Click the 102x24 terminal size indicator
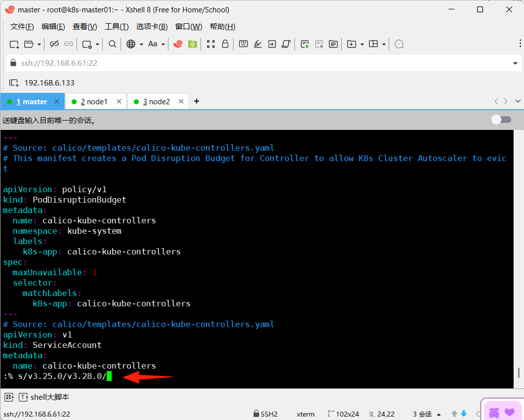Viewport: 524px width, 420px height. point(344,414)
